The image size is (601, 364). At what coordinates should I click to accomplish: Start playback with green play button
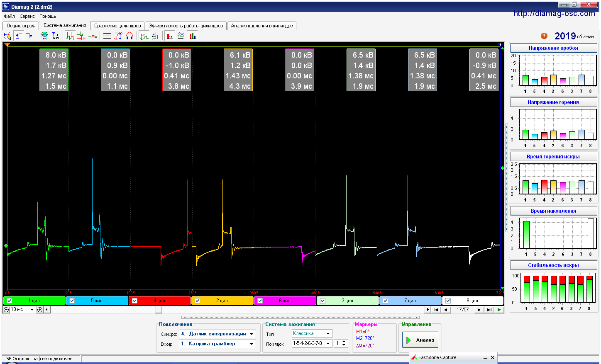point(499,310)
